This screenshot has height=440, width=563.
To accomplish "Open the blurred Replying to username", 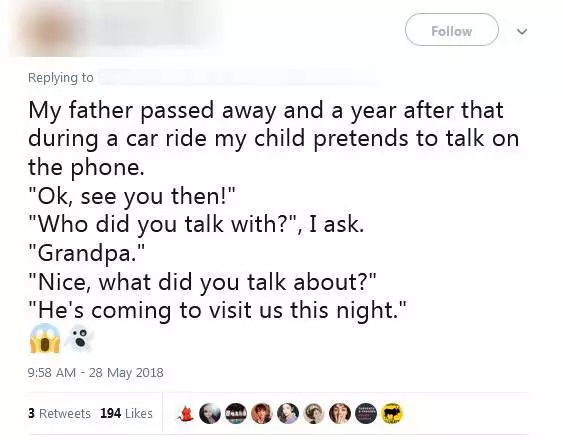I will click(237, 78).
